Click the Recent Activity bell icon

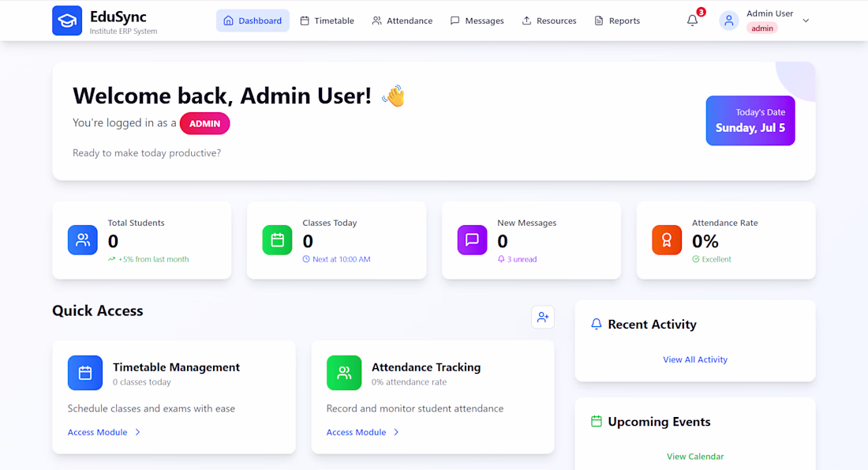tap(597, 324)
